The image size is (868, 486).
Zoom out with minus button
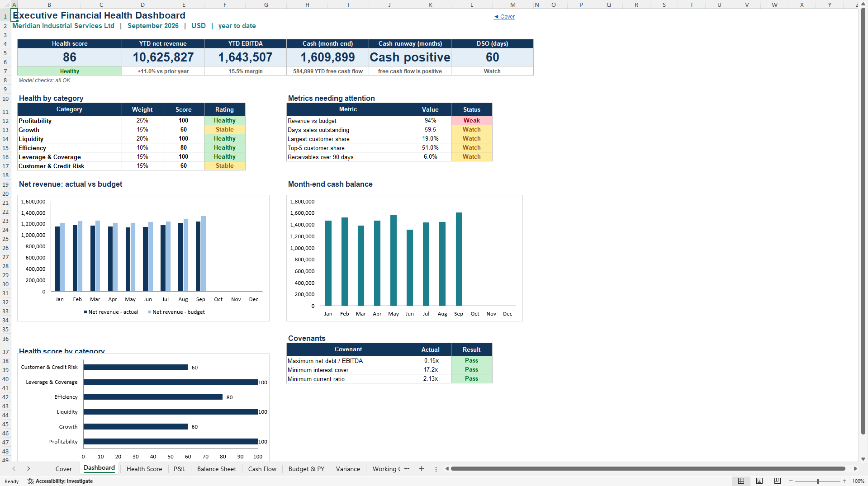pyautogui.click(x=792, y=481)
